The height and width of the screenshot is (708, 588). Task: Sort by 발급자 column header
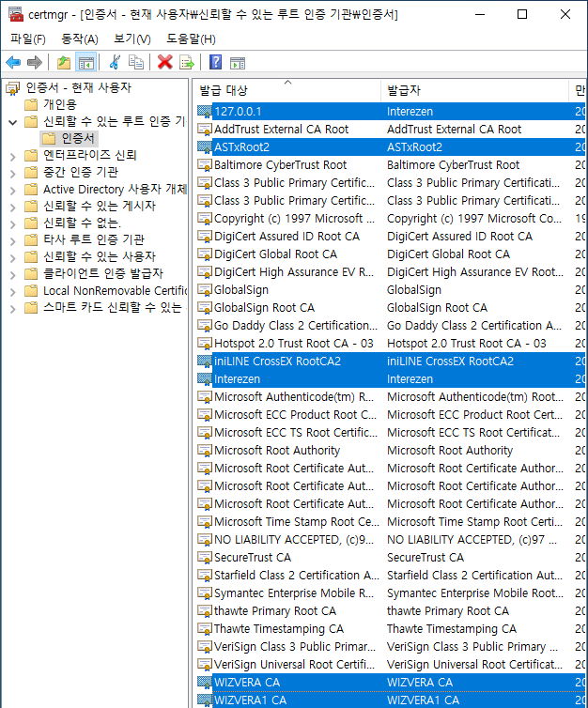(474, 90)
